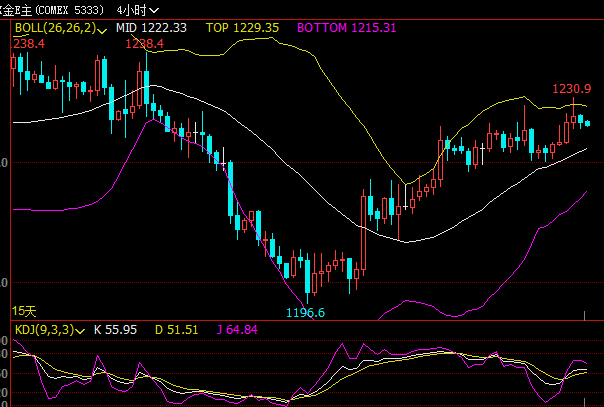Expand the BOLL(26,26,2) indicator dropdown
The height and width of the screenshot is (407, 604).
(102, 30)
